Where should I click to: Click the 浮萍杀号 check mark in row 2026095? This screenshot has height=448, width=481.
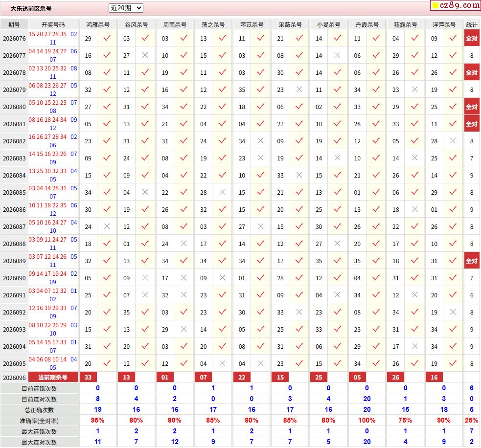(453, 363)
